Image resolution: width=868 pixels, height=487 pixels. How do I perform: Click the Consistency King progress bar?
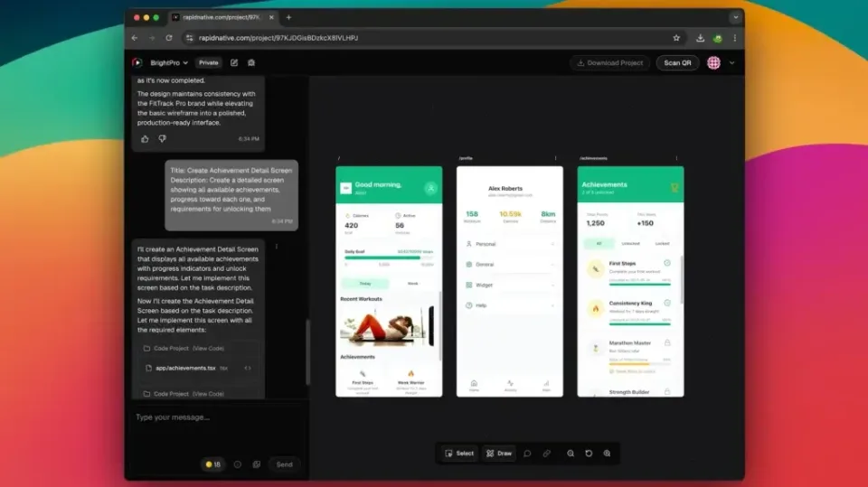click(640, 323)
